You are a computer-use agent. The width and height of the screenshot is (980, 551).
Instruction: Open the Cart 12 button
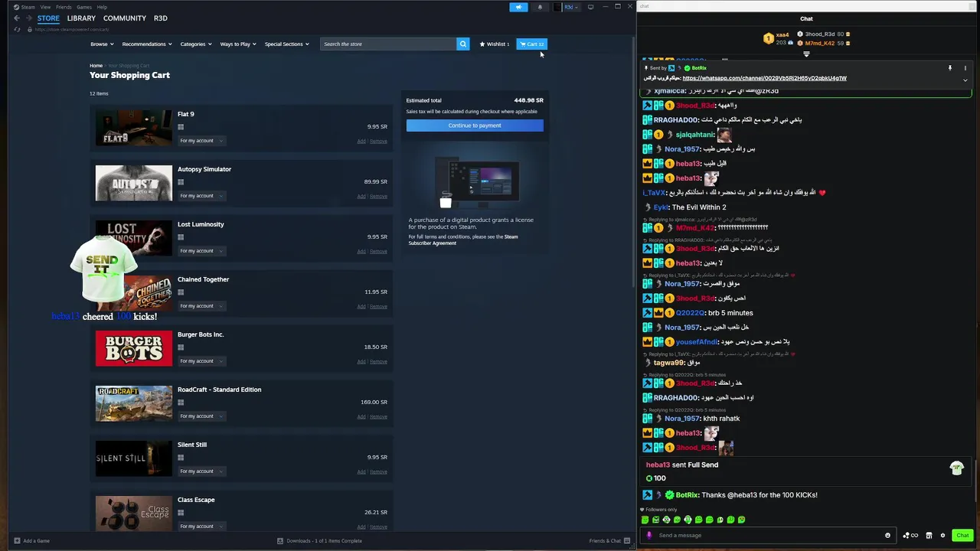532,44
